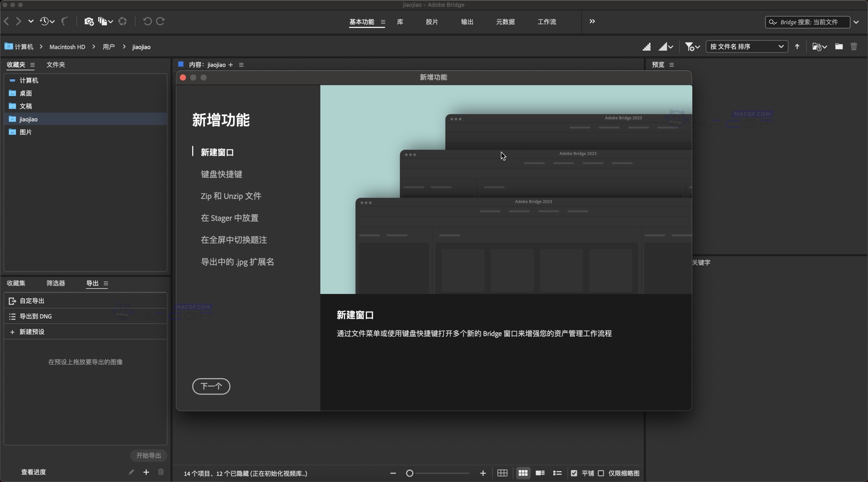868x482 pixels.
Task: Enable the 仅限缩略图 option
Action: 601,473
